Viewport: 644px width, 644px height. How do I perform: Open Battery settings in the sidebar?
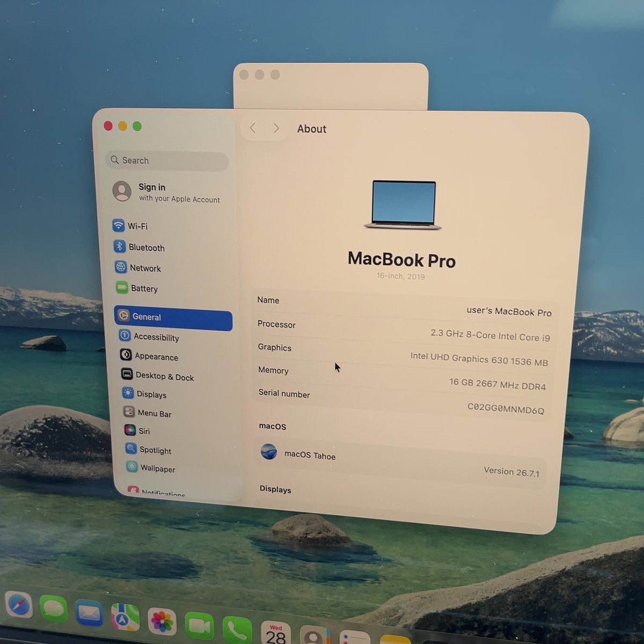pyautogui.click(x=137, y=288)
